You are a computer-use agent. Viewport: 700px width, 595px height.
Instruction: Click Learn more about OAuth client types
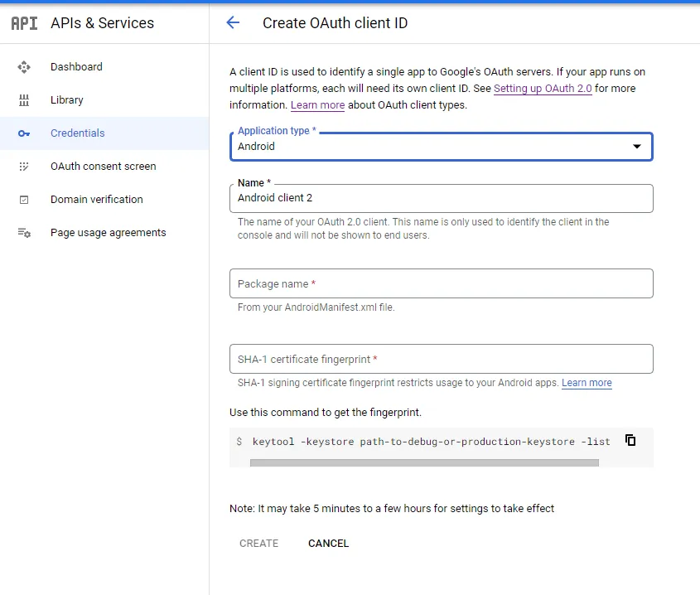317,105
